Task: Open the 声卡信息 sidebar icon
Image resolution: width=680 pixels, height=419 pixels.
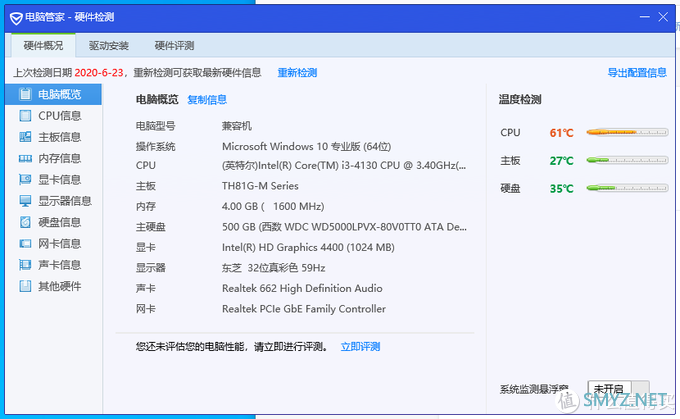Action: pyautogui.click(x=25, y=265)
